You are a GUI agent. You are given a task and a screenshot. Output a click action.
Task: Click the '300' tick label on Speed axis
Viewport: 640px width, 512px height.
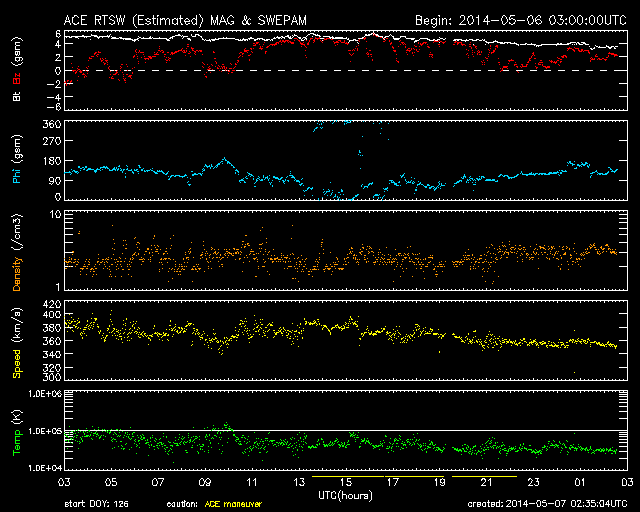(51, 377)
